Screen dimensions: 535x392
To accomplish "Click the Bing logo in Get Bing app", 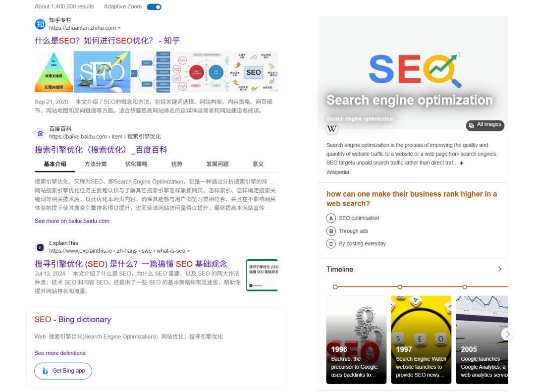I will (x=45, y=371).
